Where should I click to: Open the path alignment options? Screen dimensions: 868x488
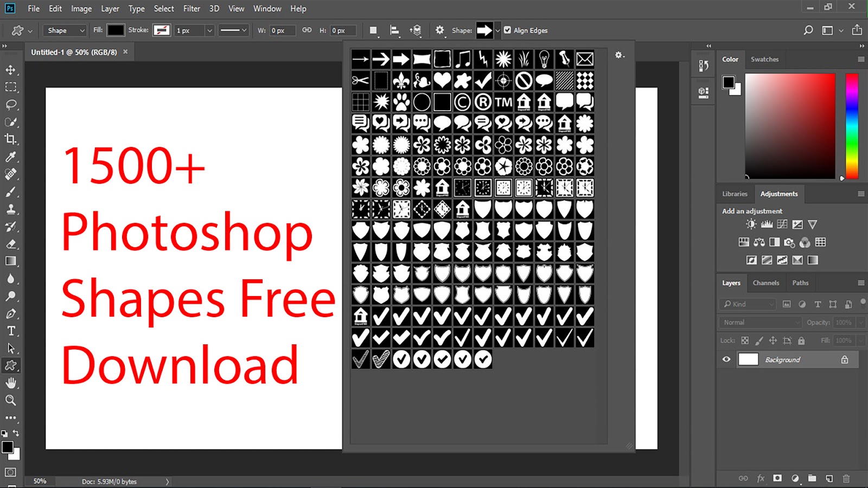point(394,30)
